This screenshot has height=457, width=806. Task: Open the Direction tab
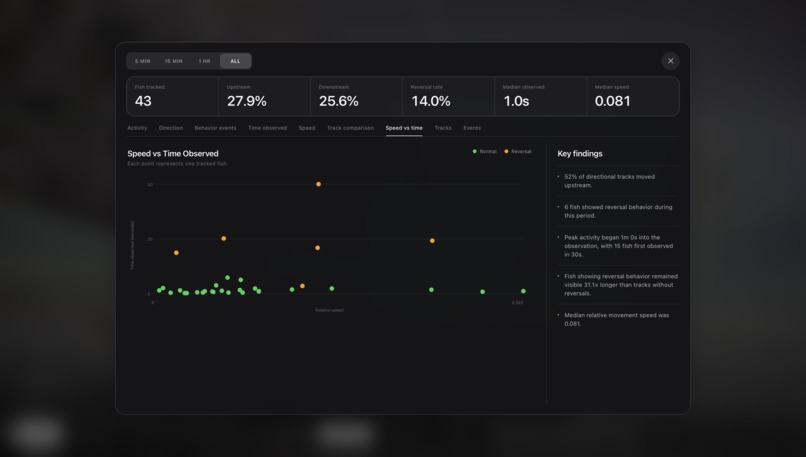[x=171, y=128]
